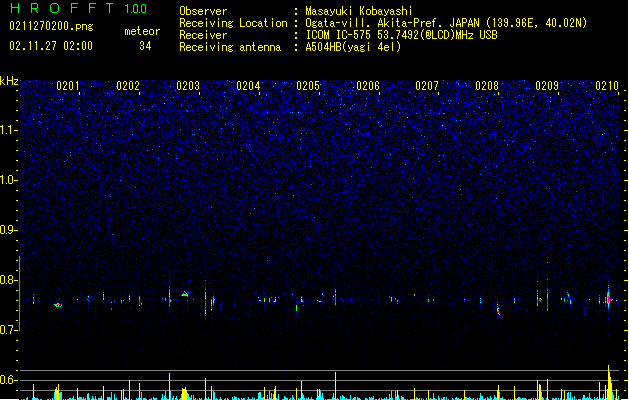Image resolution: width=629 pixels, height=400 pixels.
Task: Click the 'Observer' field label
Action: (203, 11)
